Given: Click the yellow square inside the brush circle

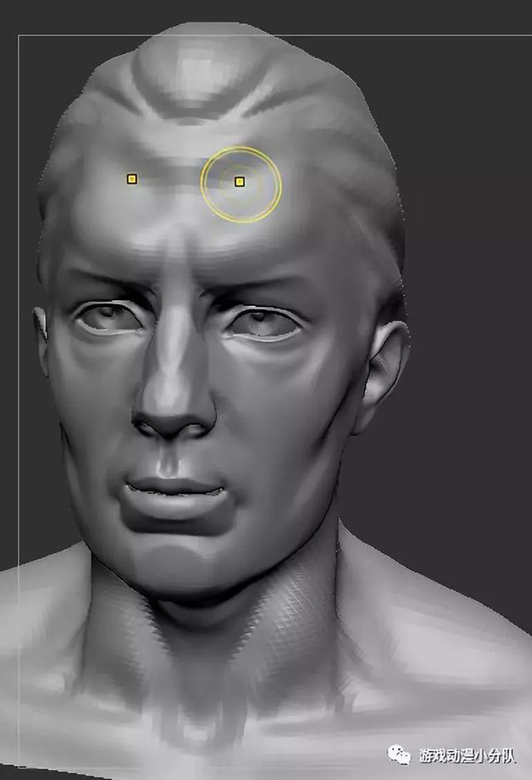Looking at the screenshot, I should pos(239,181).
